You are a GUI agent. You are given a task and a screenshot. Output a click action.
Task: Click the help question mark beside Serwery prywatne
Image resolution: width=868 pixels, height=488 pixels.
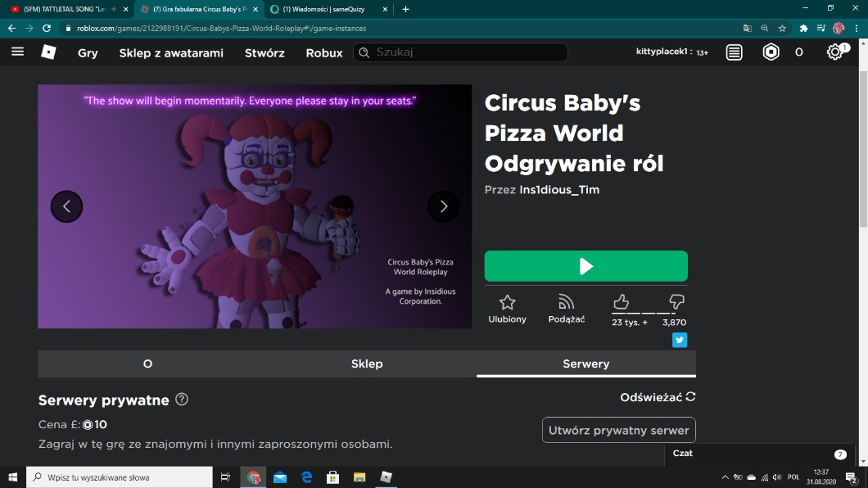(182, 400)
